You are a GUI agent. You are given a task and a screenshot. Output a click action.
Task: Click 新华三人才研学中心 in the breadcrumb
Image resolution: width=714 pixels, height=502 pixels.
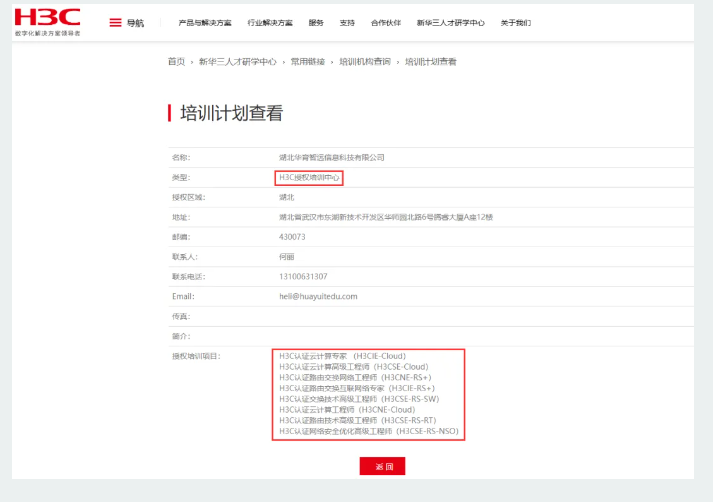[x=238, y=61]
